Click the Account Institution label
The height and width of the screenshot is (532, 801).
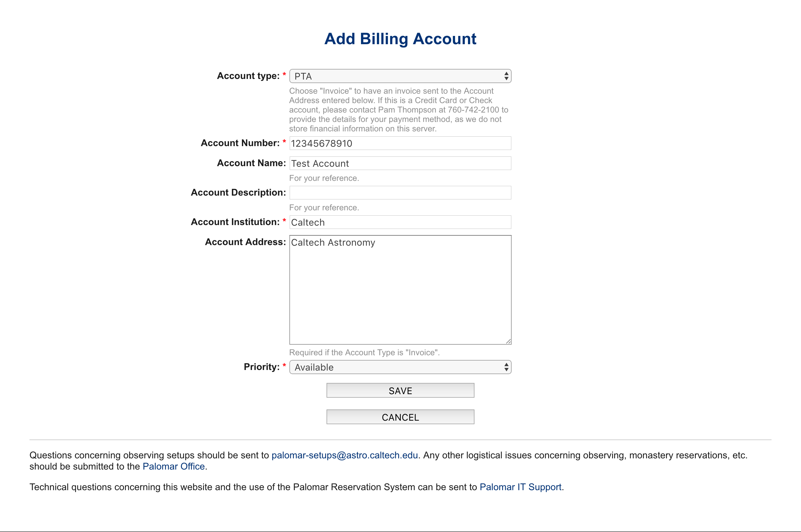point(235,222)
